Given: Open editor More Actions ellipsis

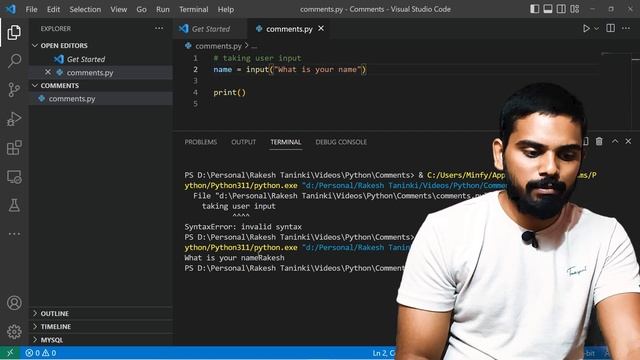Looking at the screenshot, I should tap(626, 28).
